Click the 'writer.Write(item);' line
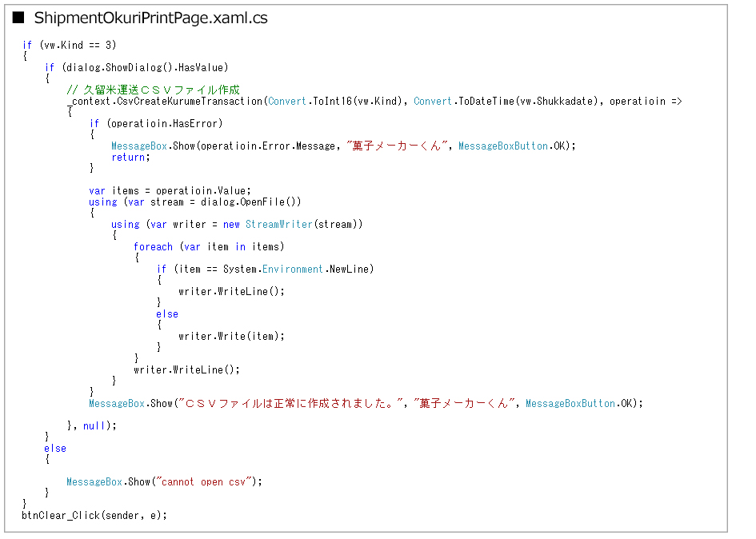756x539 pixels. [x=231, y=337]
